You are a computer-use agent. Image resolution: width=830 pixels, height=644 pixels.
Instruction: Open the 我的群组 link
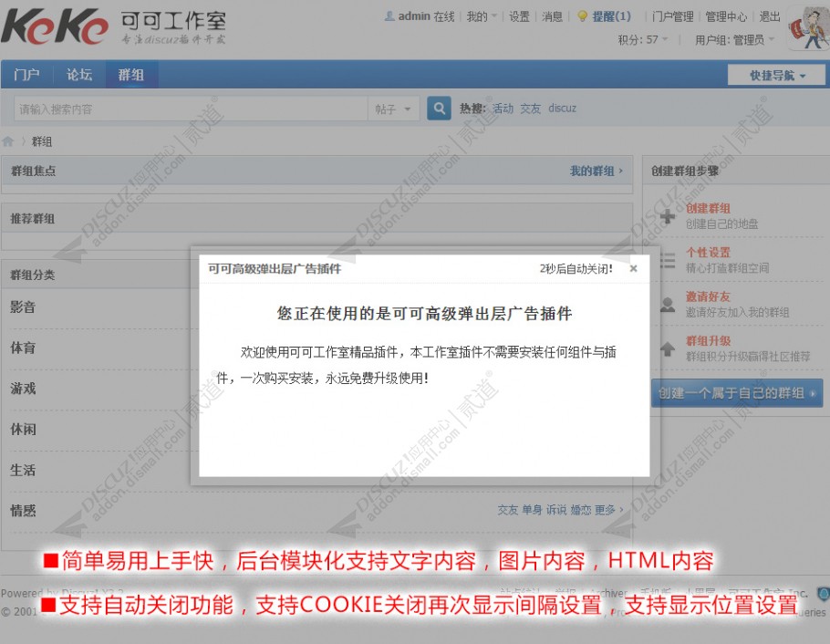[596, 171]
